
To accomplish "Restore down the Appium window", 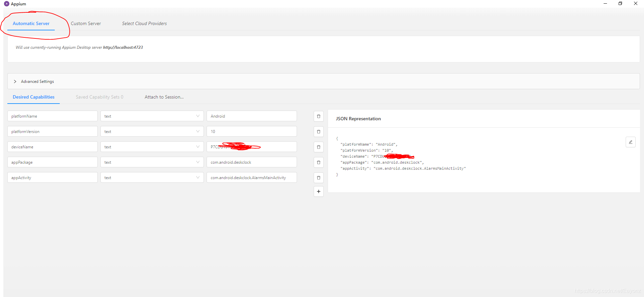I will point(620,4).
